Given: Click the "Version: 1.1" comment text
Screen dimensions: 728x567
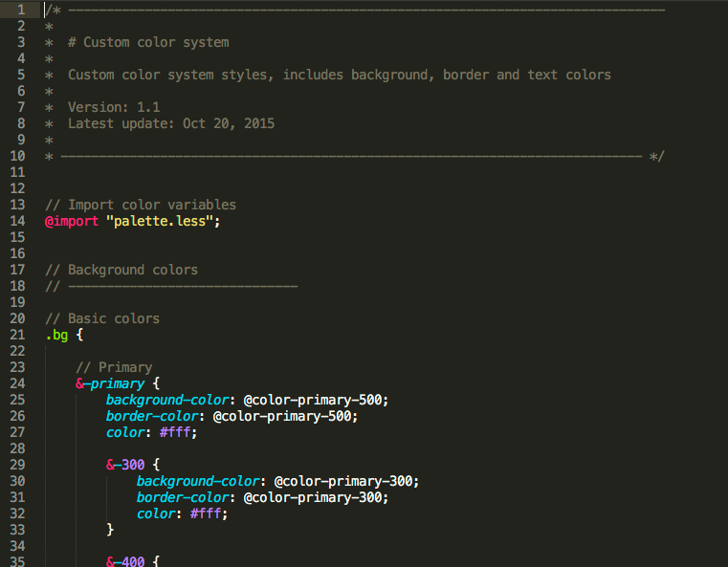Looking at the screenshot, I should click(x=114, y=107).
